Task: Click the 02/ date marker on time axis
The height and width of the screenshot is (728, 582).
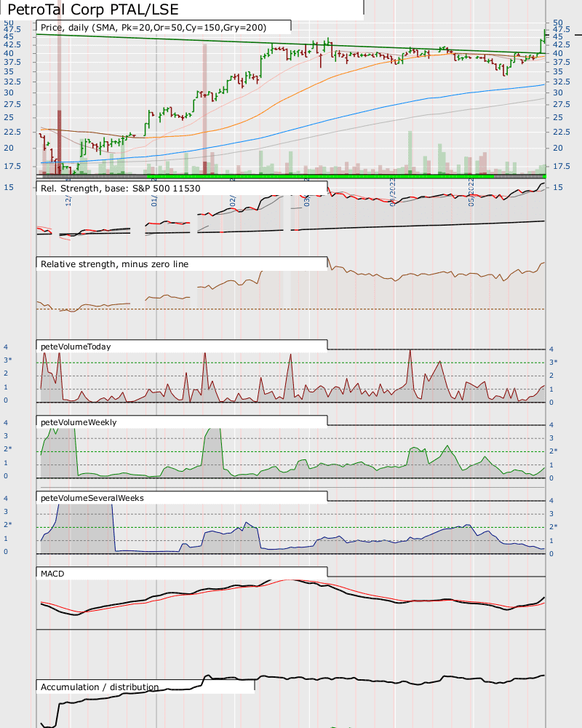Action: pos(233,199)
